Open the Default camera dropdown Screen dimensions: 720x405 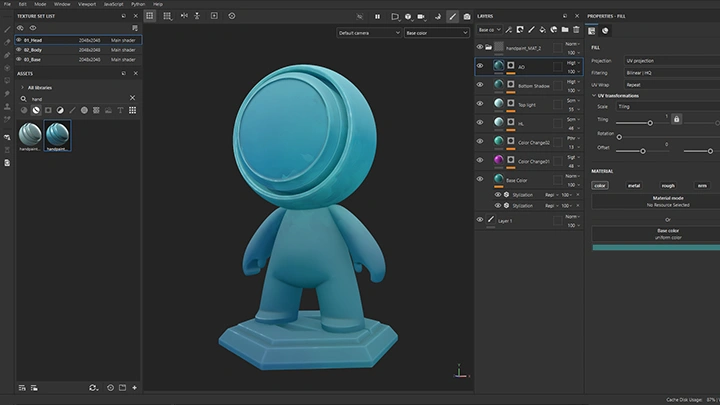tap(367, 33)
